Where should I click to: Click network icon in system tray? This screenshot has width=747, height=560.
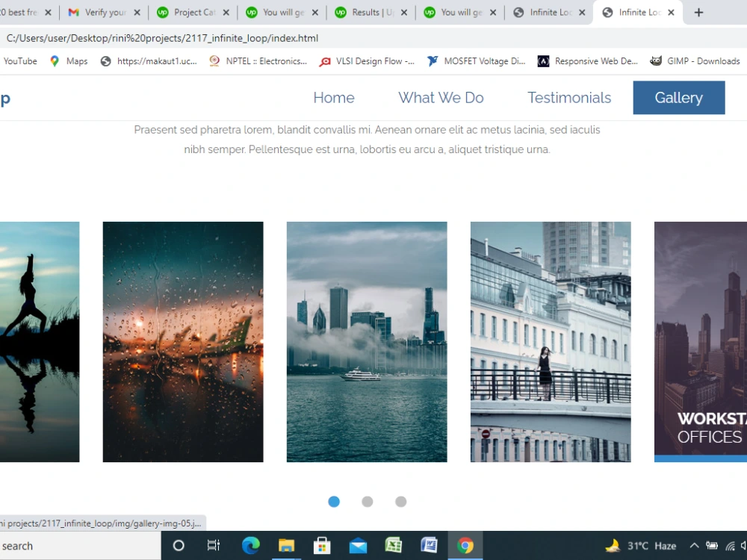click(x=730, y=546)
